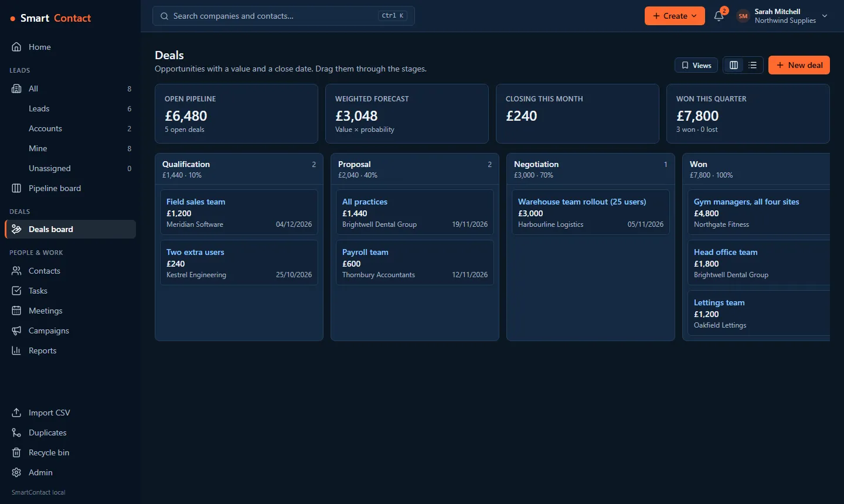Screen dimensions: 844x504
Task: Click the Qualification column header
Action: pos(239,169)
